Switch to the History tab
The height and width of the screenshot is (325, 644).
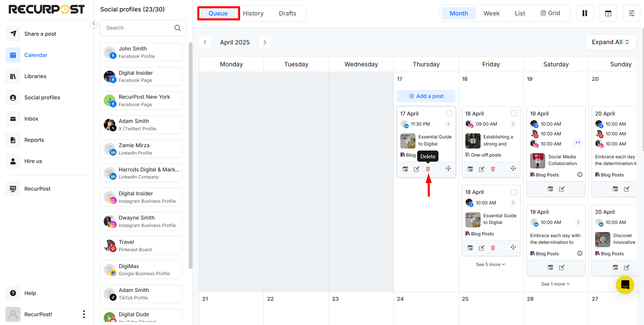[x=253, y=13]
